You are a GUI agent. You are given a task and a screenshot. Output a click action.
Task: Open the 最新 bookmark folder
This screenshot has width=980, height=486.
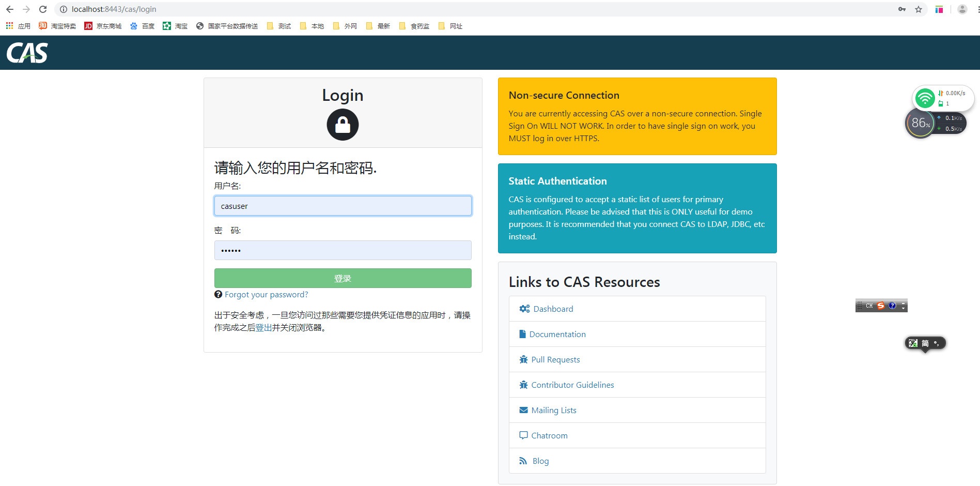point(378,26)
